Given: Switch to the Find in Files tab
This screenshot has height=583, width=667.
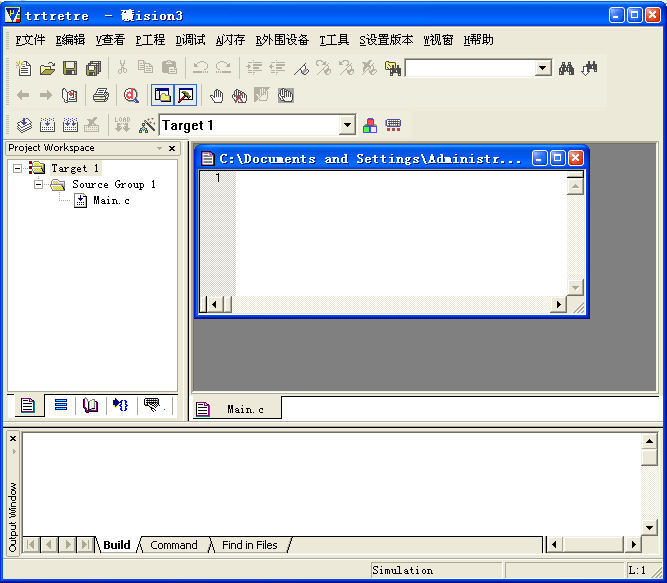Looking at the screenshot, I should (x=250, y=545).
